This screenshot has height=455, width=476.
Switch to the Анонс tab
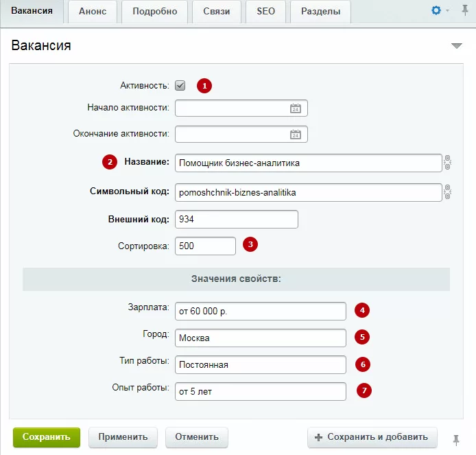click(x=93, y=12)
